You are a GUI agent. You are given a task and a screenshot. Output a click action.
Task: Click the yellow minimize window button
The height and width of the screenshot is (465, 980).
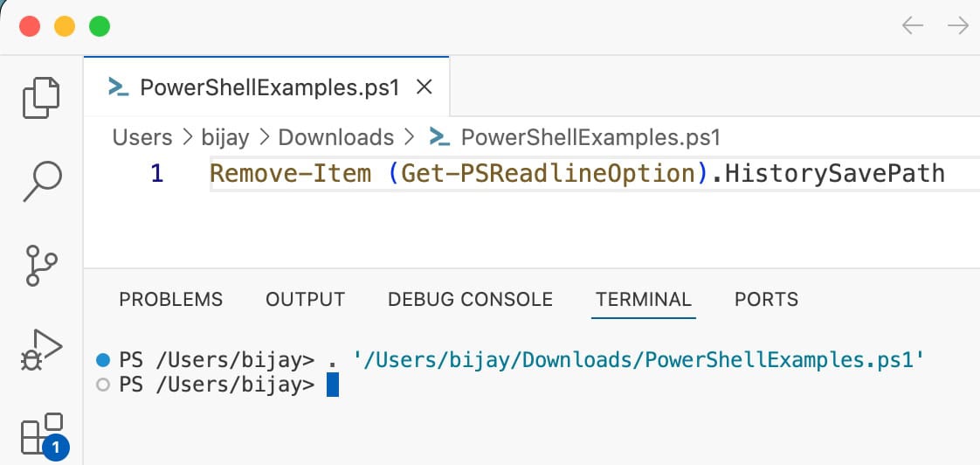coord(65,26)
